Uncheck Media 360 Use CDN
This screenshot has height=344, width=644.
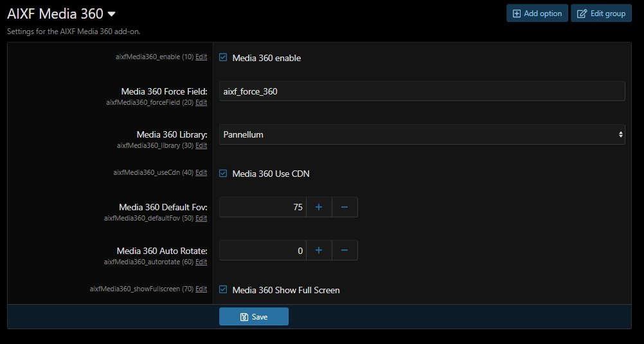[223, 174]
